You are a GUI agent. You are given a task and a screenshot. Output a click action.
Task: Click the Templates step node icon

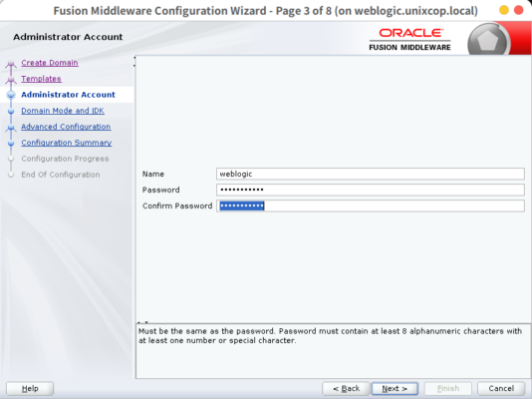tap(11, 80)
